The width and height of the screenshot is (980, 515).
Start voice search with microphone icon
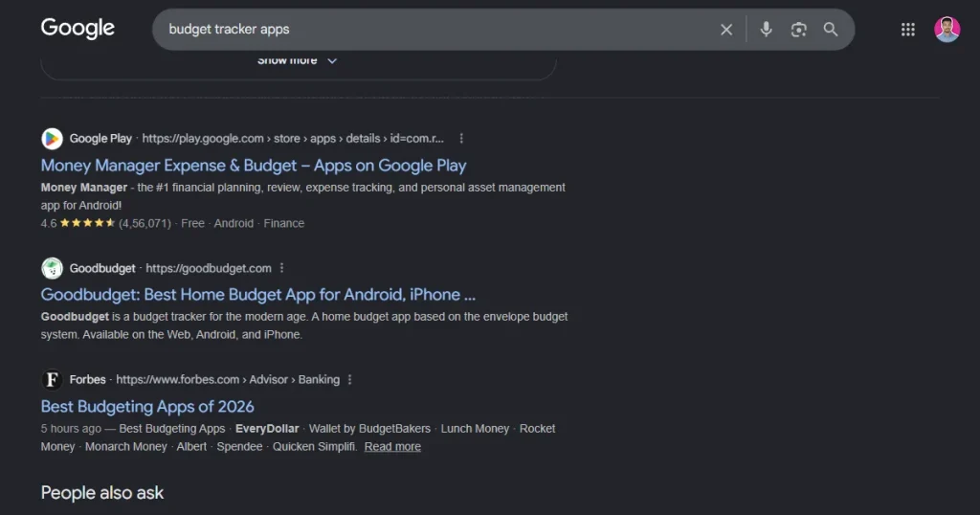click(767, 30)
